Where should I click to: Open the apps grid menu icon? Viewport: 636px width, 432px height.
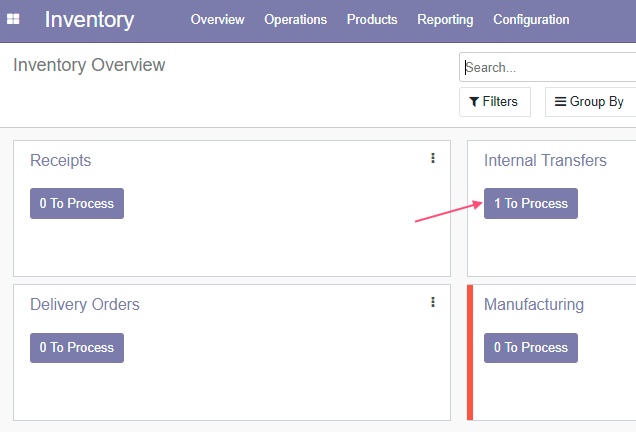(13, 19)
